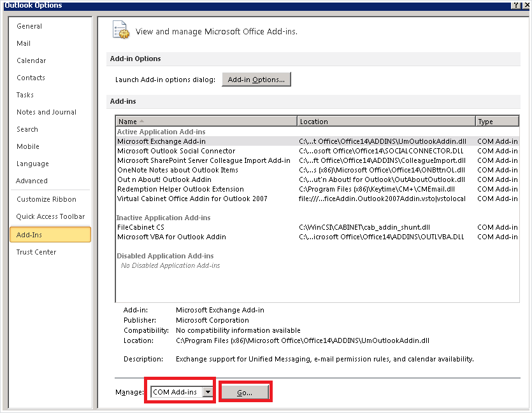Image resolution: width=532 pixels, height=413 pixels.
Task: Open the Advanced options category
Action: point(32,181)
